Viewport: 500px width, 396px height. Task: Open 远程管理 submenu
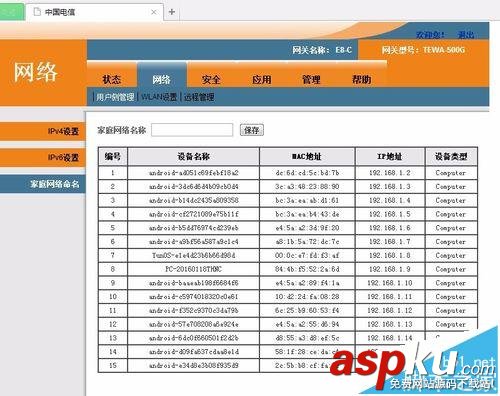pos(199,97)
